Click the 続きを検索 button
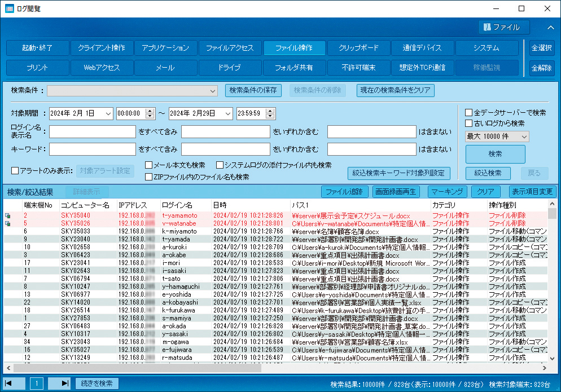The image size is (561, 392). pyautogui.click(x=97, y=384)
